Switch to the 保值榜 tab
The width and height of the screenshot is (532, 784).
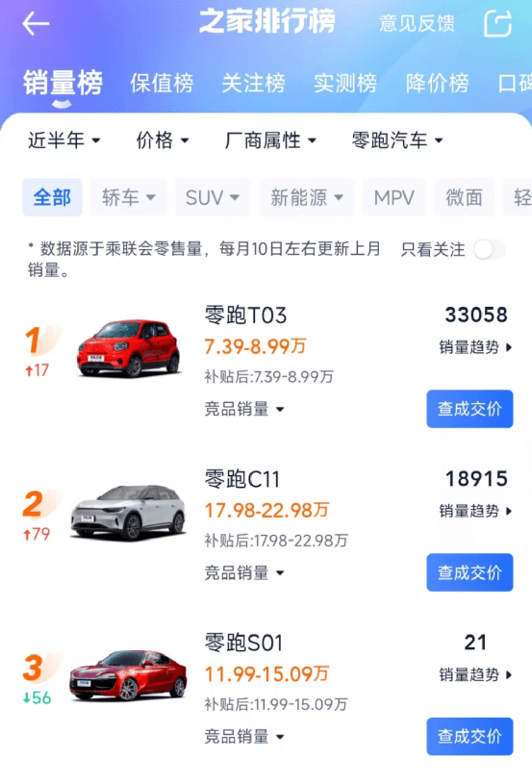tap(162, 83)
